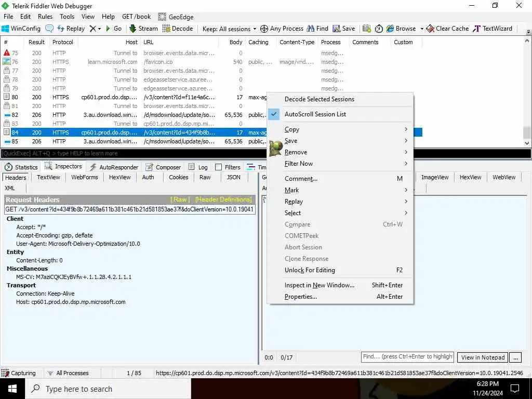
Task: Open the Cookies request tab
Action: (x=179, y=177)
